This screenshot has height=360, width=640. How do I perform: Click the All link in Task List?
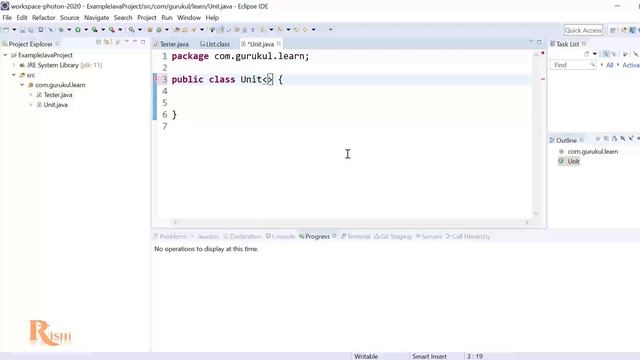[609, 65]
